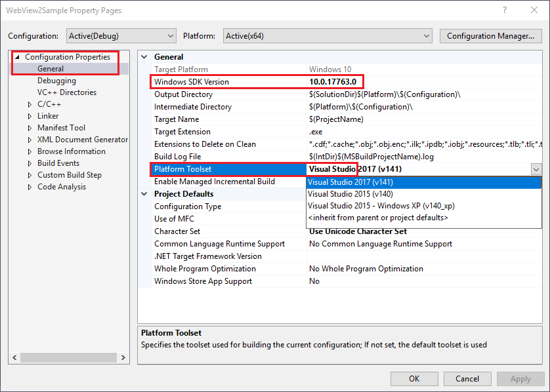Image resolution: width=550 pixels, height=392 pixels.
Task: Click the left arrow of the horizontal scrollbar
Action: click(x=14, y=357)
